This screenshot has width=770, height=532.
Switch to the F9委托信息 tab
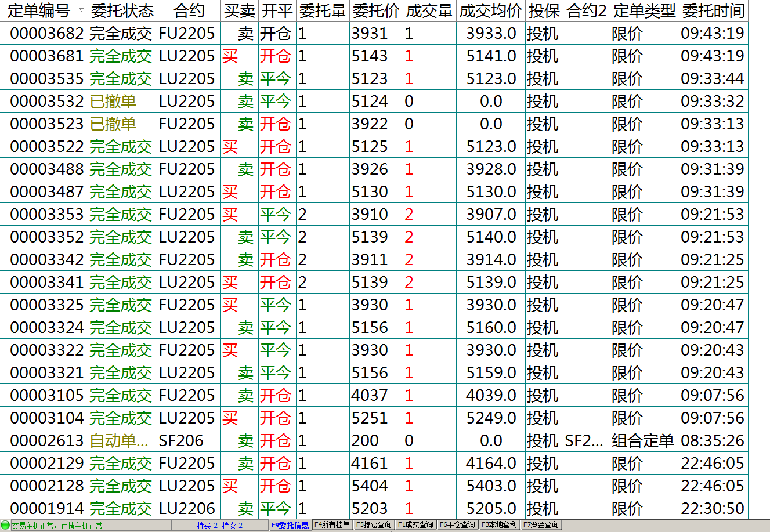click(290, 526)
